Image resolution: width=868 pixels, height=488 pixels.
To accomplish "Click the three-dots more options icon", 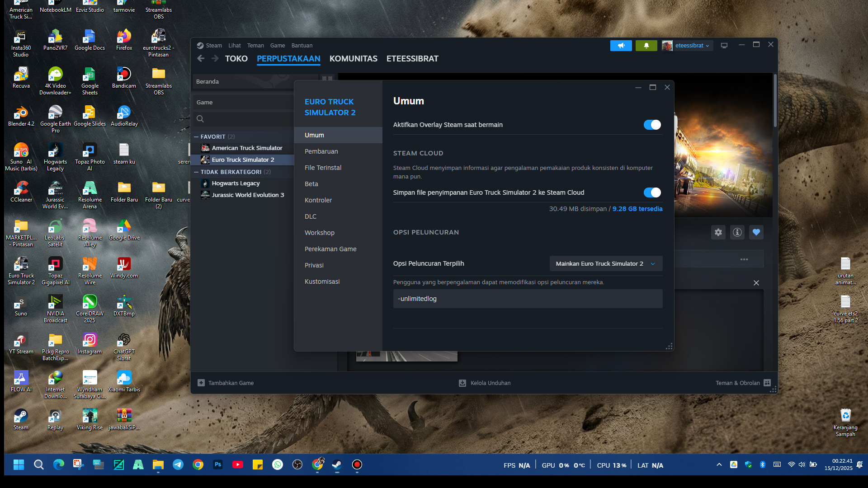I will 744,259.
